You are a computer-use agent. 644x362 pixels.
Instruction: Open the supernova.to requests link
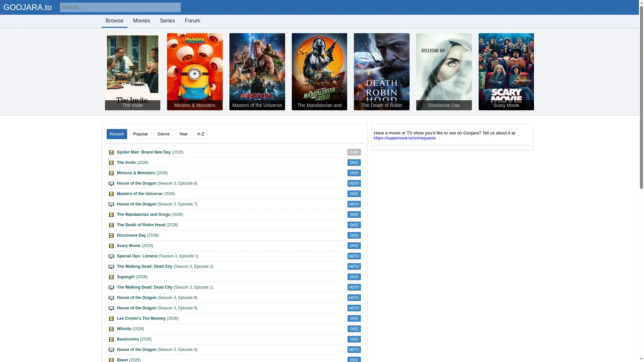point(405,138)
